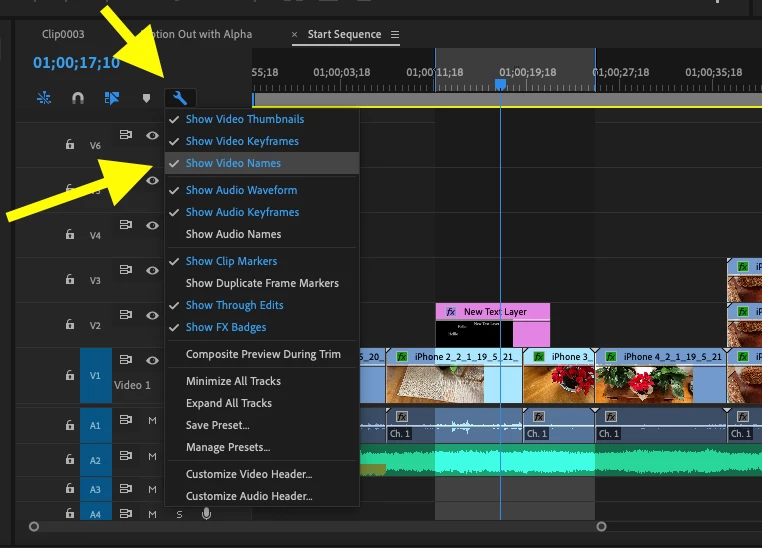762x548 pixels.
Task: Choose Composite Preview During Trim
Action: click(x=262, y=354)
